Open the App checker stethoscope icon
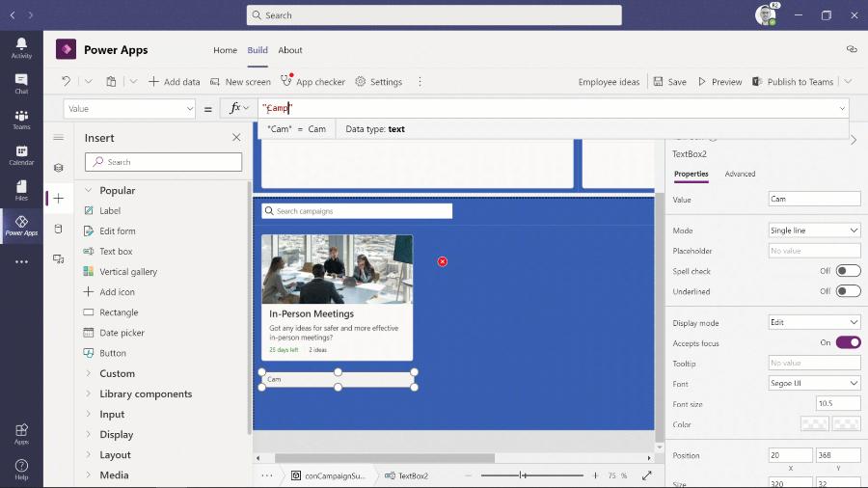868x488 pixels. pyautogui.click(x=286, y=80)
